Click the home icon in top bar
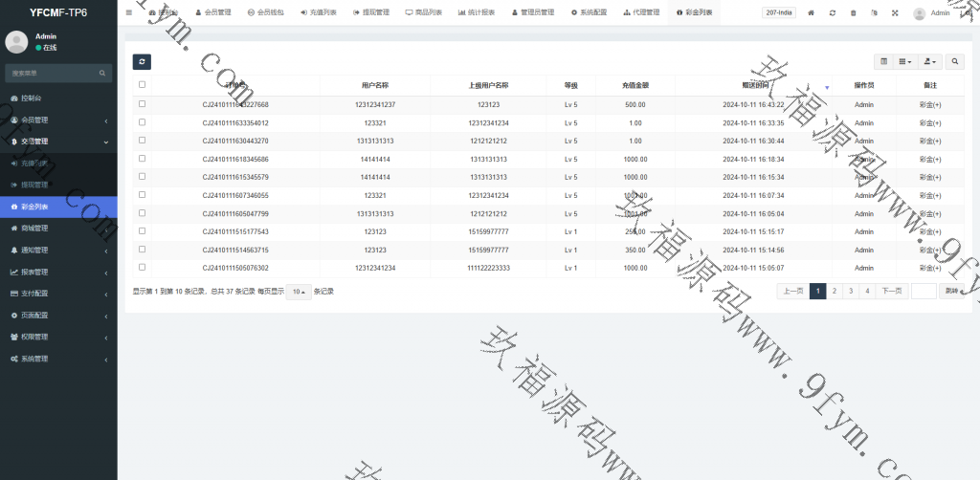 812,13
